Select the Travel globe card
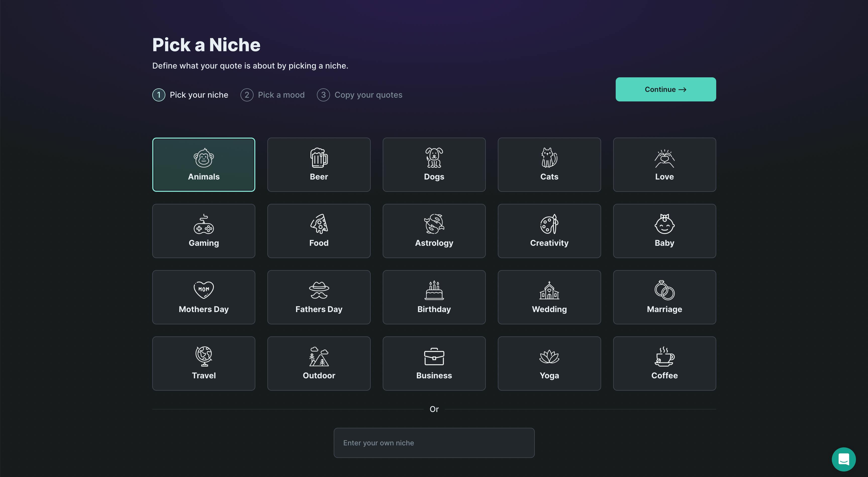868x477 pixels. pyautogui.click(x=204, y=364)
